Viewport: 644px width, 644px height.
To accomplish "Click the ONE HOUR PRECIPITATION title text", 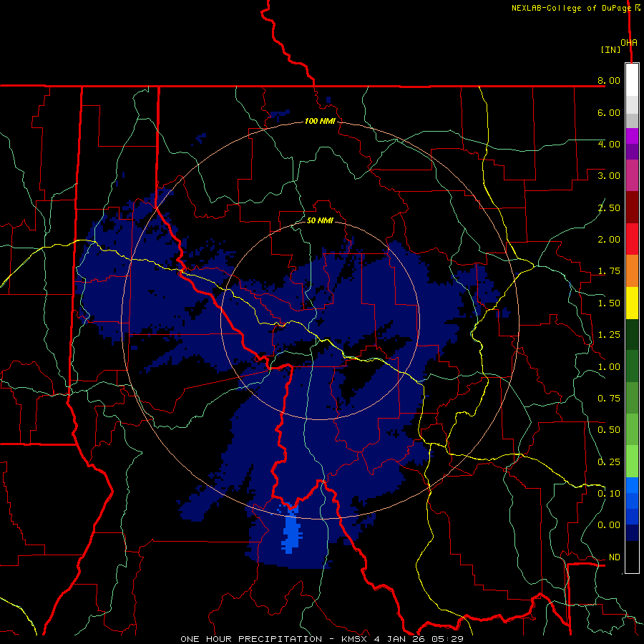I will click(x=251, y=639).
